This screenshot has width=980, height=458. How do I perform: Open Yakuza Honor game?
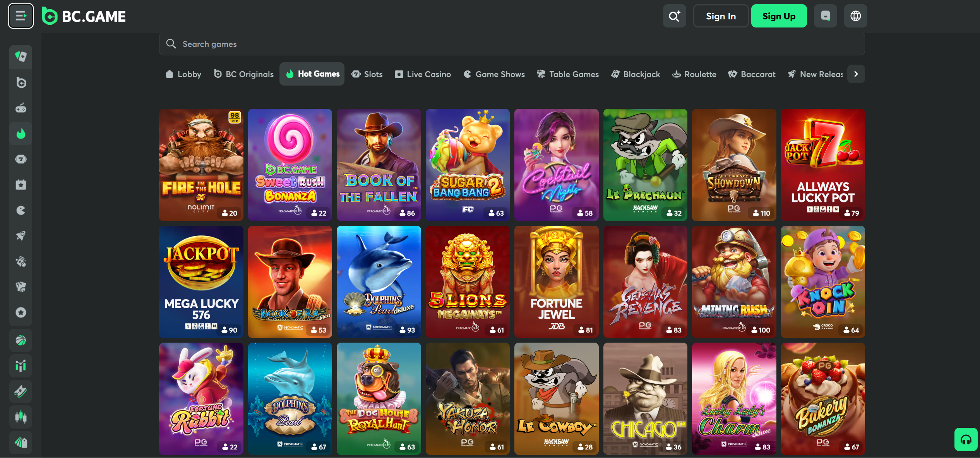[x=468, y=399]
